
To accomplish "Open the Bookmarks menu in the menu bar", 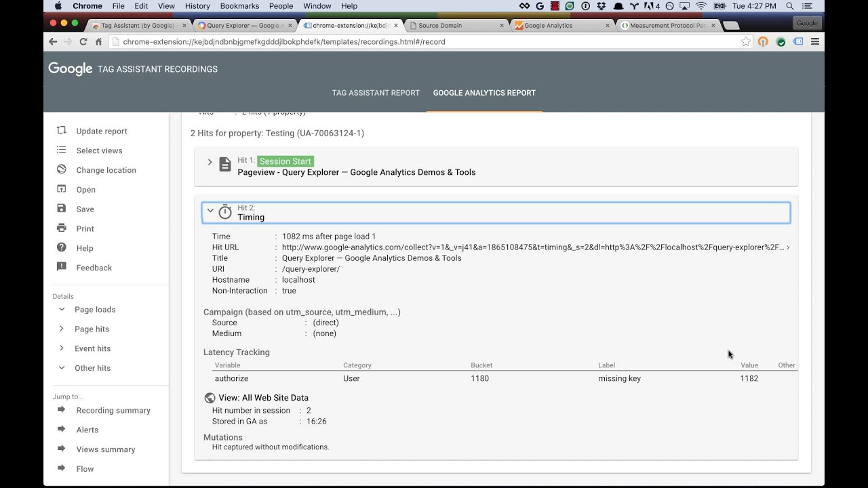I will point(240,6).
